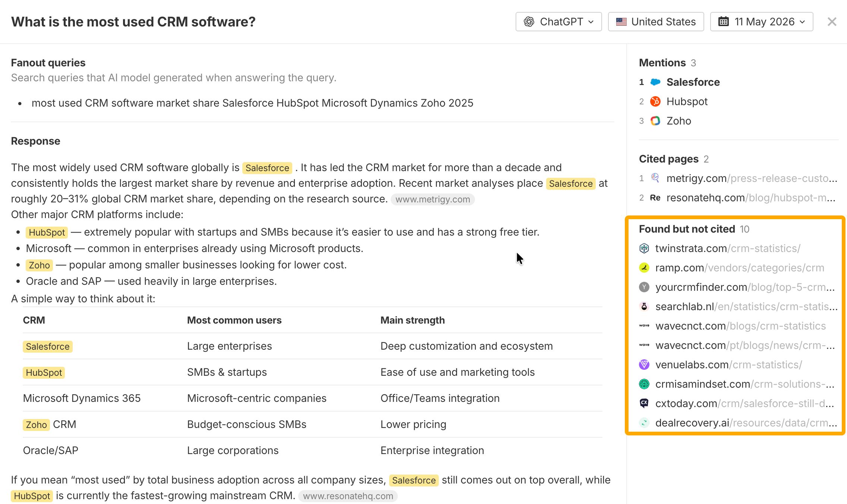The height and width of the screenshot is (504, 847).
Task: Click the Oracle/SAP table cell
Action: pyautogui.click(x=51, y=450)
